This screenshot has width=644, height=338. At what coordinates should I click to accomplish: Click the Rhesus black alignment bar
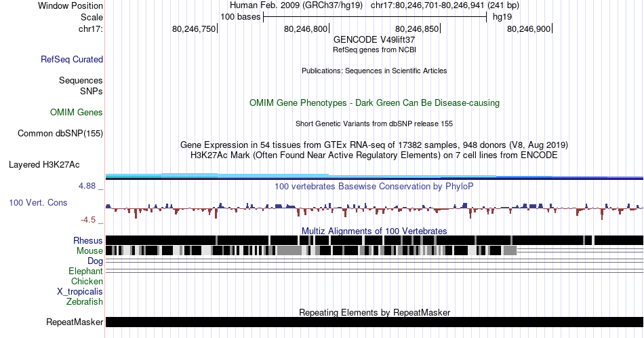[374, 240]
